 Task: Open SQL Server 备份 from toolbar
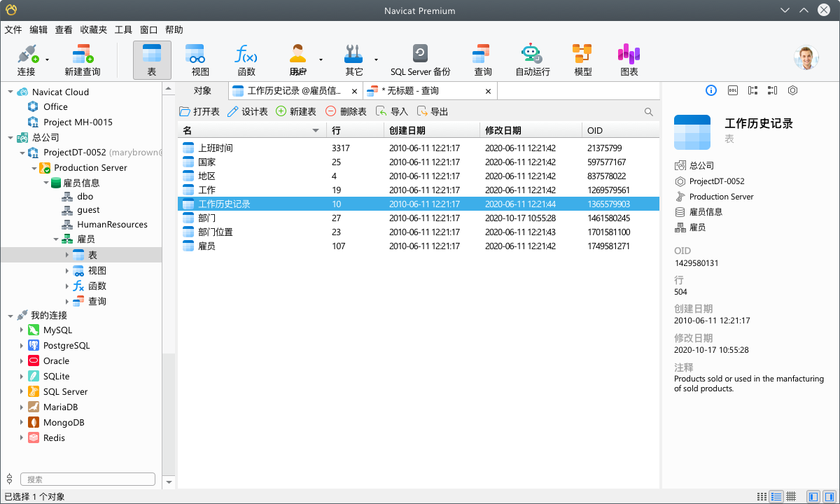click(x=420, y=60)
